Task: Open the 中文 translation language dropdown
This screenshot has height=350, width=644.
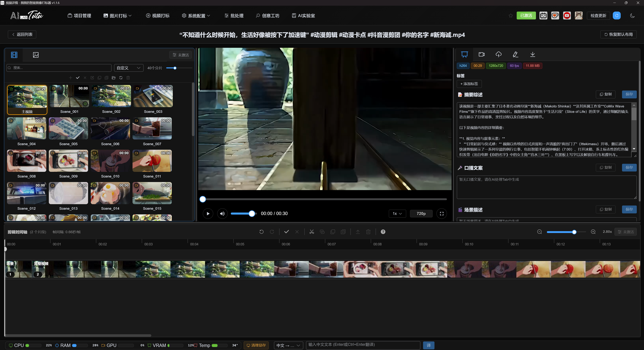Action: 288,345
